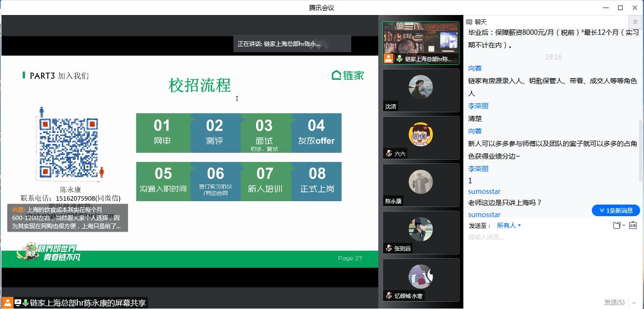Click the 向蓉 chat popup over the slide
The height and width of the screenshot is (309, 644).
click(x=68, y=218)
